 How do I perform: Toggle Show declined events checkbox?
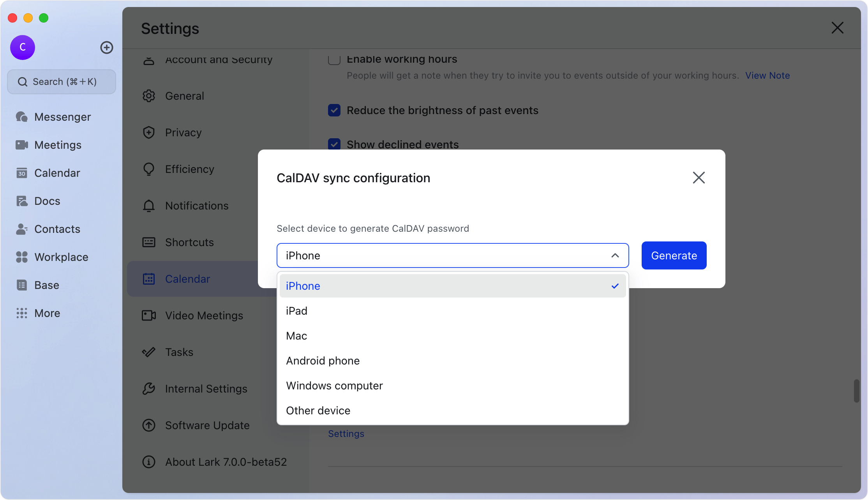(x=334, y=144)
